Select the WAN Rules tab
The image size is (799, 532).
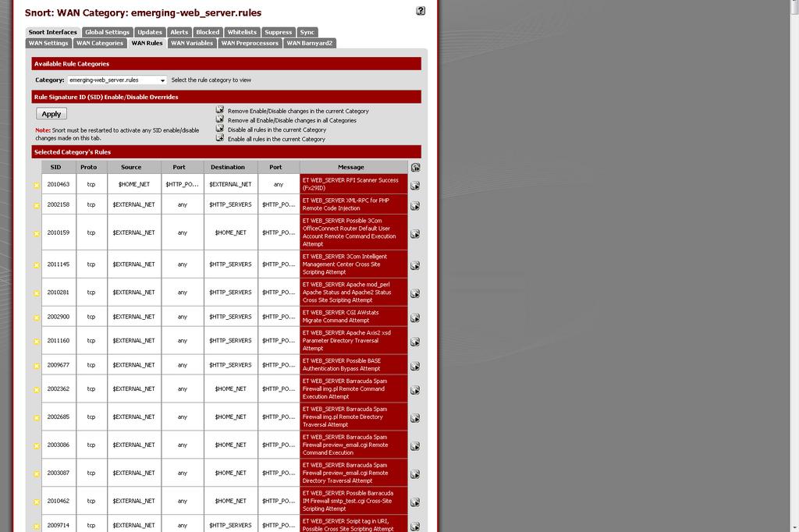point(147,44)
